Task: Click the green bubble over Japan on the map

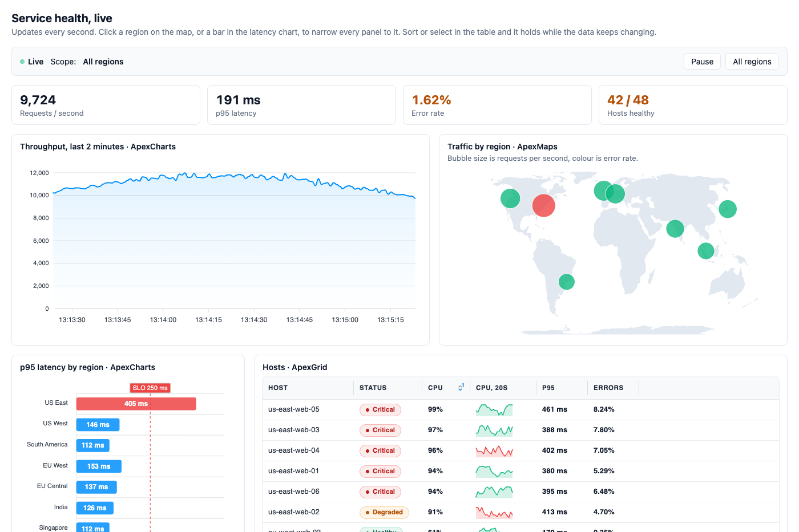Action: [727, 209]
